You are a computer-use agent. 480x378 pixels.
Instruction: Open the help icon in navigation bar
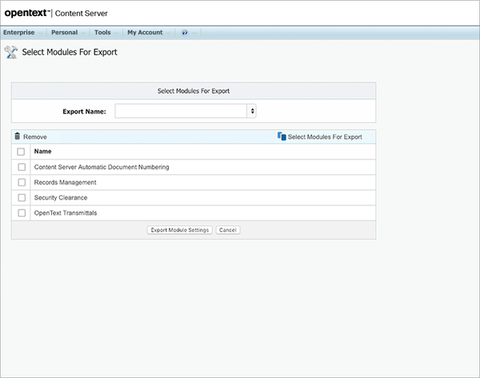(185, 33)
